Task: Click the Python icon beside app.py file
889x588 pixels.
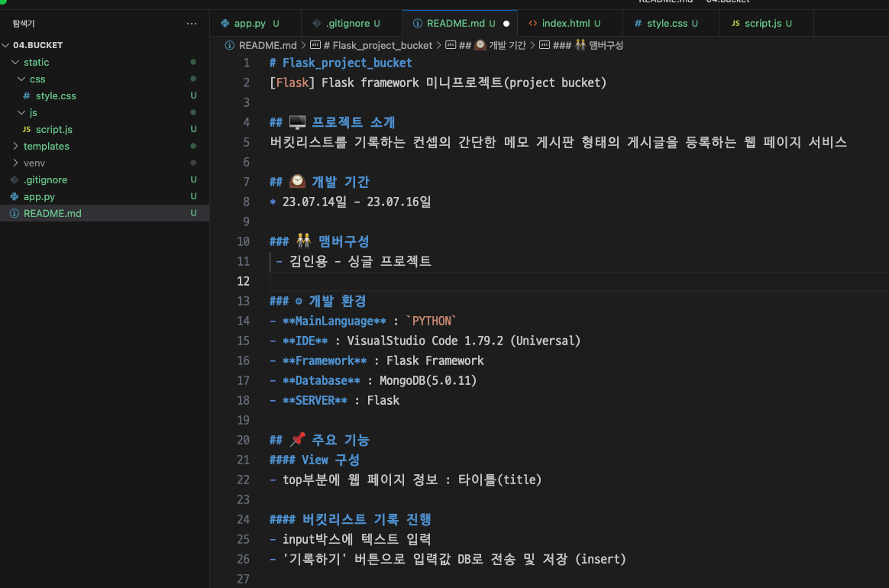Action: [x=15, y=196]
